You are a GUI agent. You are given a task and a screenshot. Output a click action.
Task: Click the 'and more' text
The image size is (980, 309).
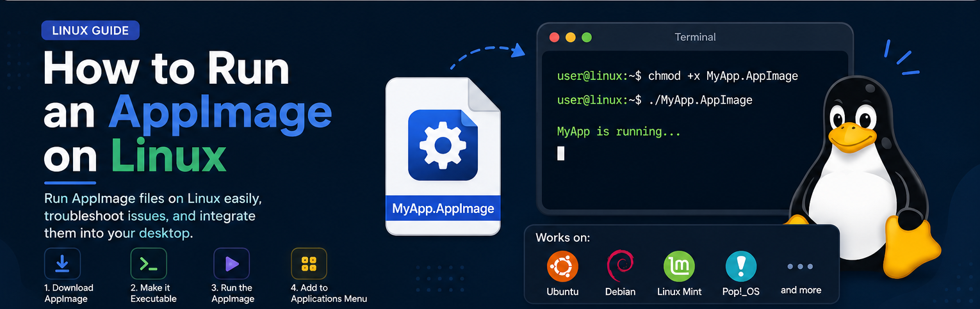point(801,290)
